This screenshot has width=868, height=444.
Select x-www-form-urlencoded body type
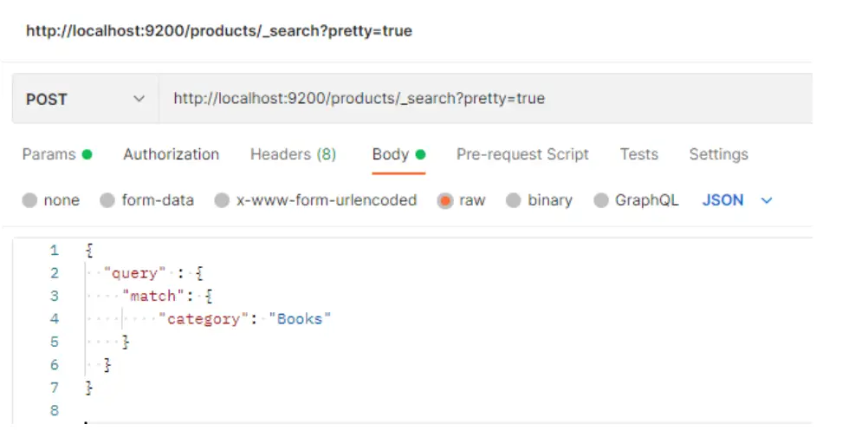tap(222, 200)
